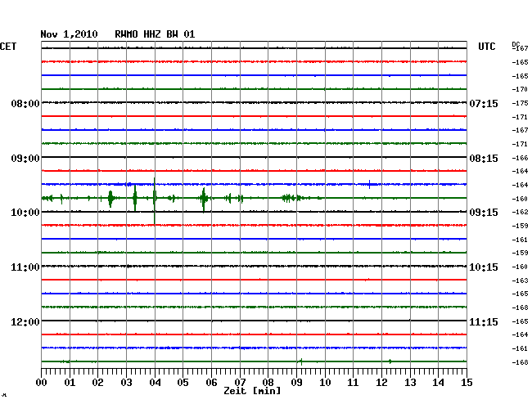Screen dimensions: 532x404
Task: Select the "10:00" CET time label
Action: [25, 213]
